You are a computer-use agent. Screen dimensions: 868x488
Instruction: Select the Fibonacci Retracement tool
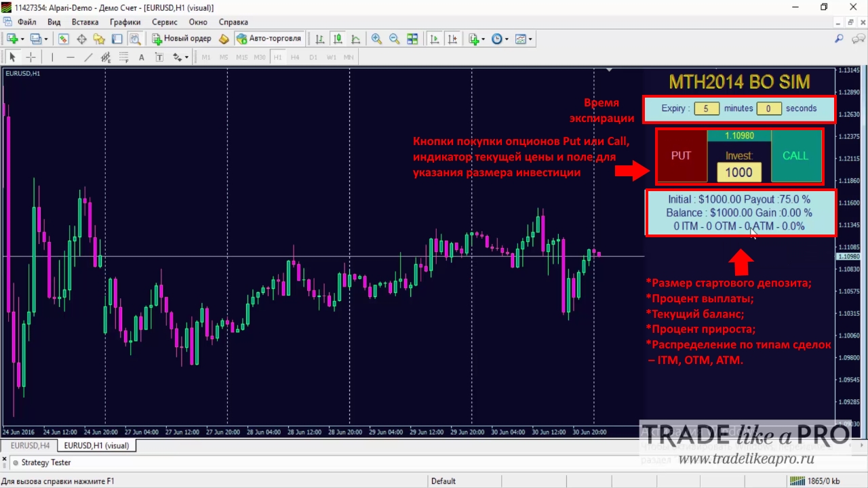pyautogui.click(x=123, y=57)
